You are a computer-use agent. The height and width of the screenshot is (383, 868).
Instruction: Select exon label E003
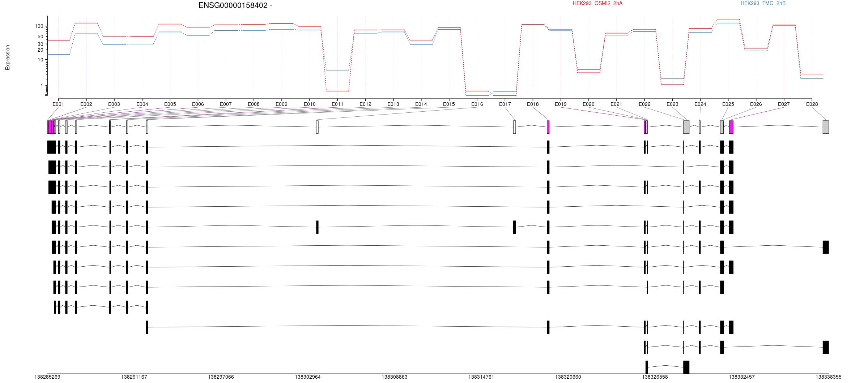coord(114,104)
